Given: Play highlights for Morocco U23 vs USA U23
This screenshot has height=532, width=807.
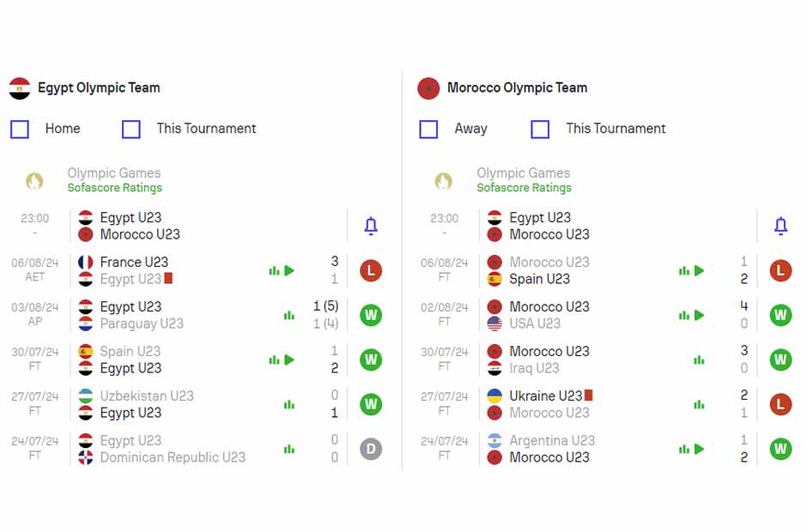Looking at the screenshot, I should coord(699,316).
